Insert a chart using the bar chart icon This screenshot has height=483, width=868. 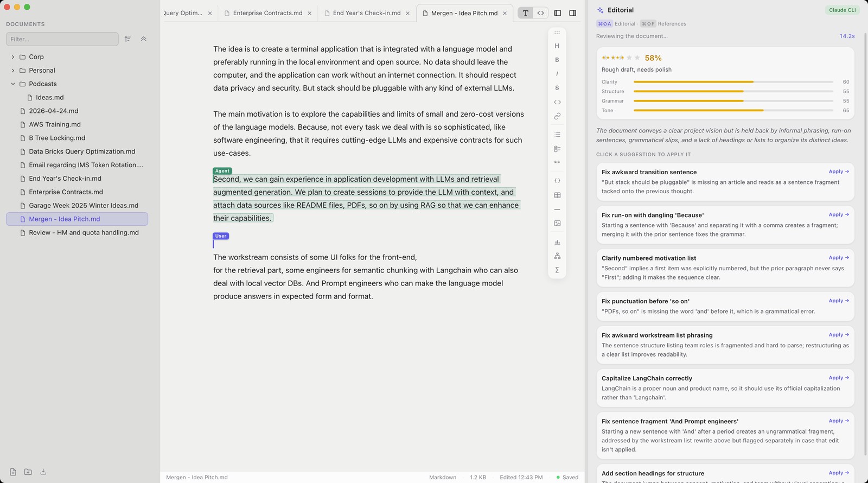(557, 242)
